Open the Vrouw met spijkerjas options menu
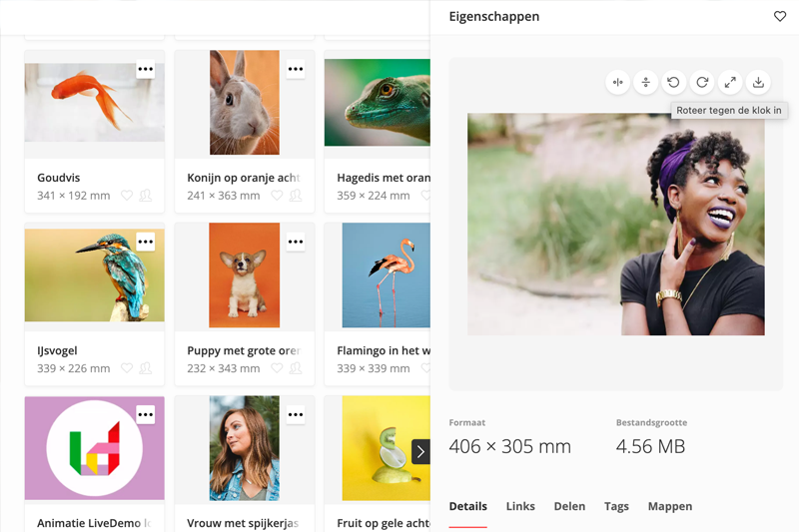This screenshot has width=799, height=532. tap(296, 414)
